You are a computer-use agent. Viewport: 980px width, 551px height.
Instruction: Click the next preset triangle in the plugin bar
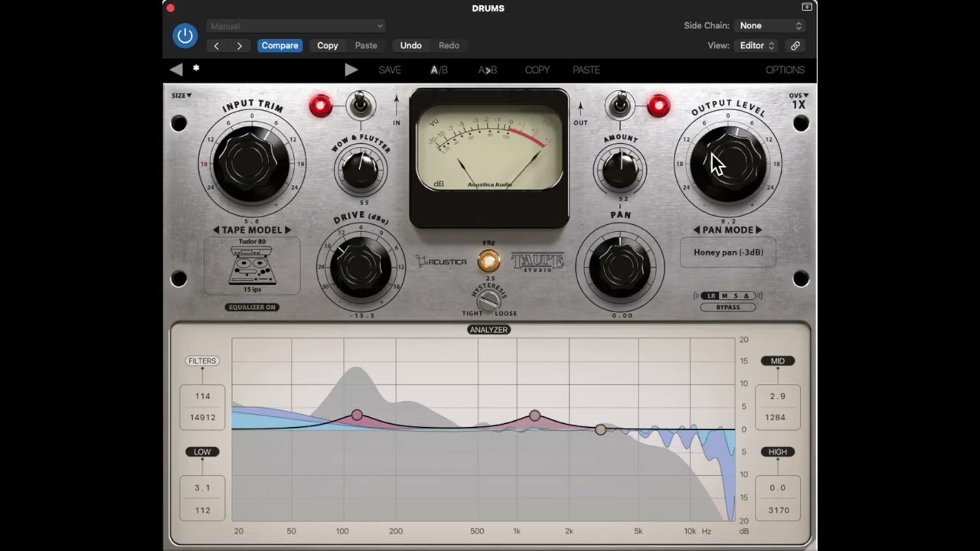[x=351, y=70]
